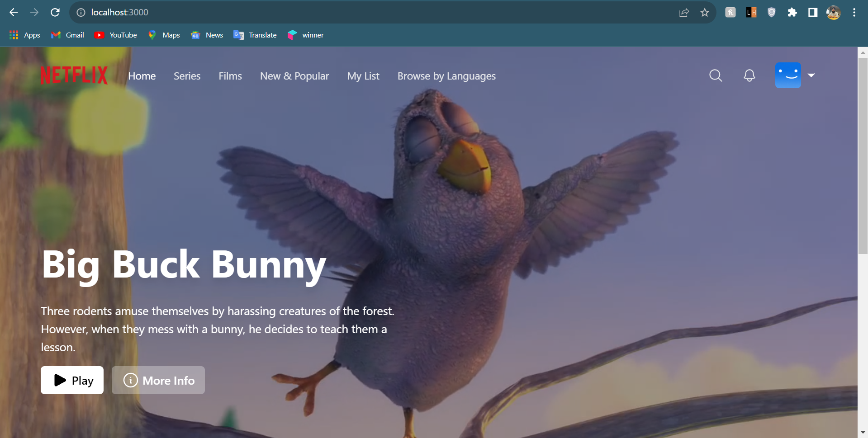Open search on the Netflix navbar
868x438 pixels.
715,75
